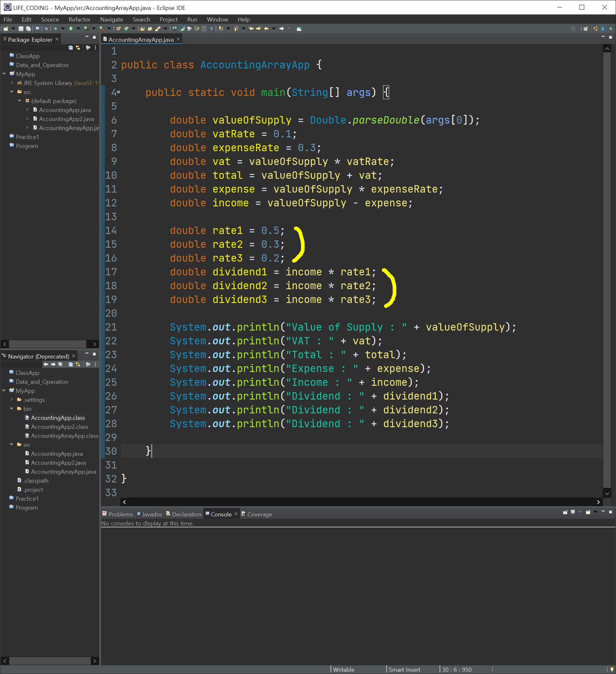The image size is (616, 674).
Task: Click New Java Class toolbar icon
Action: pos(126,29)
